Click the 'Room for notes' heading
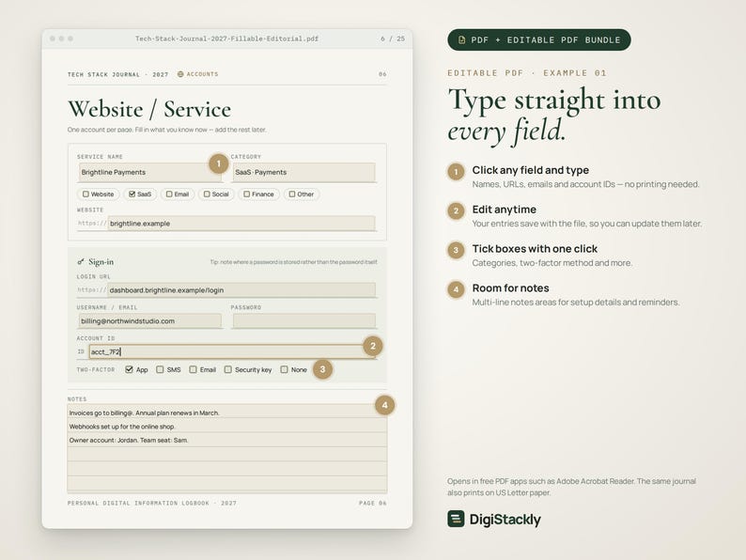The width and height of the screenshot is (746, 560). point(510,288)
